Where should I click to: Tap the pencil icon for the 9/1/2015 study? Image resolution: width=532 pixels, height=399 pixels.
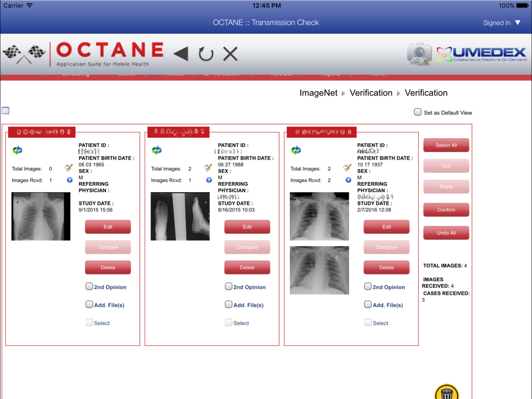tap(69, 168)
